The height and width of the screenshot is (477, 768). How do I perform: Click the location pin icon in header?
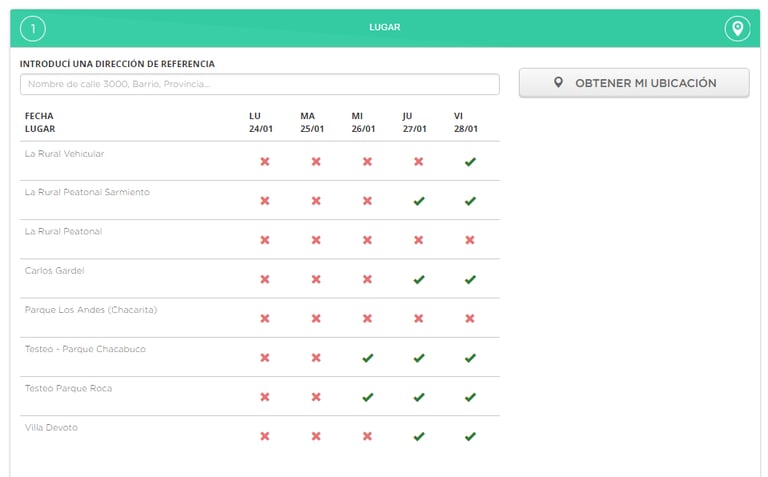[x=737, y=28]
